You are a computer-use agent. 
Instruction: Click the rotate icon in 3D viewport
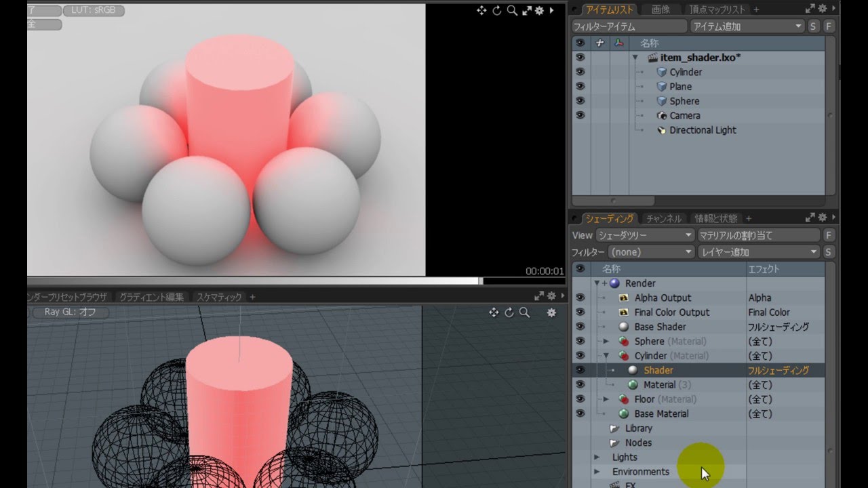tap(509, 312)
